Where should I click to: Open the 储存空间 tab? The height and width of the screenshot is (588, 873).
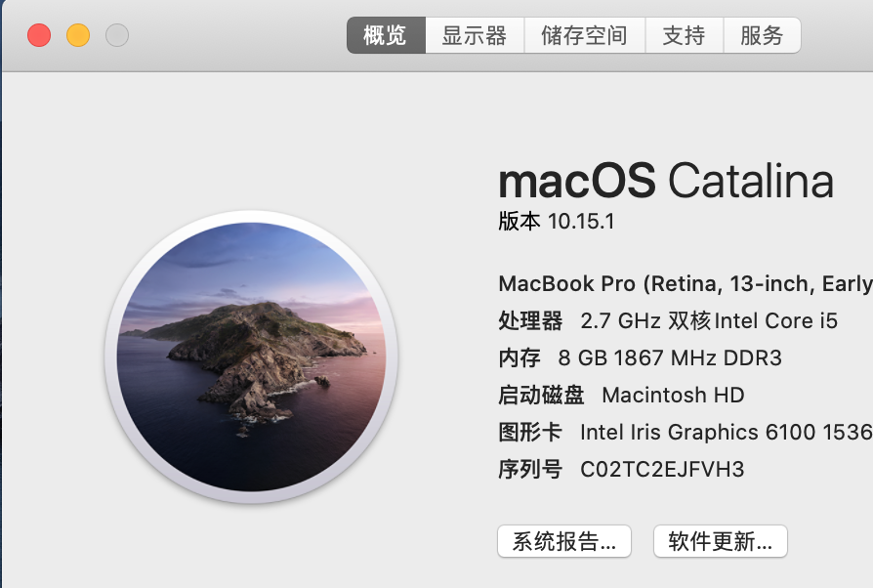pyautogui.click(x=584, y=36)
